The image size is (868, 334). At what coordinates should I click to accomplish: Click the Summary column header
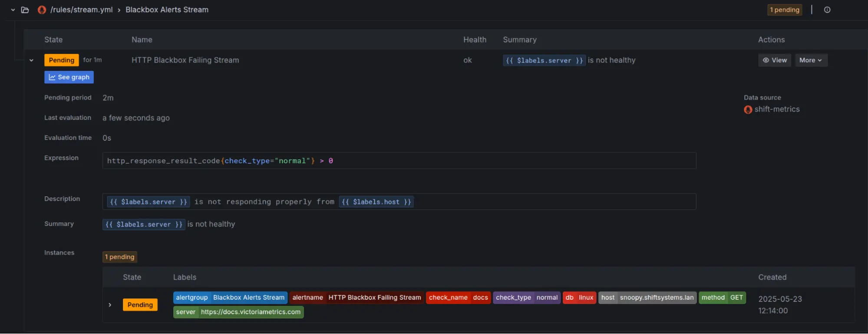[x=520, y=40]
